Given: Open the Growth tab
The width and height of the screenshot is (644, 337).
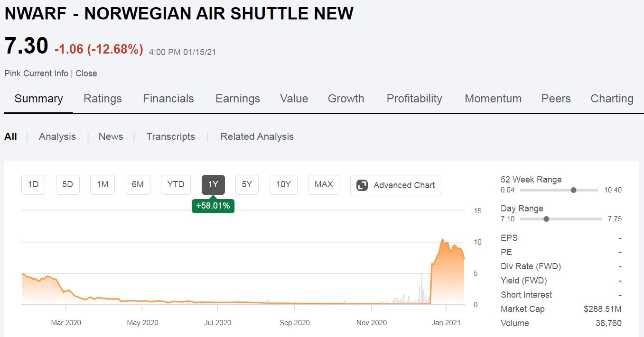Looking at the screenshot, I should click(346, 99).
